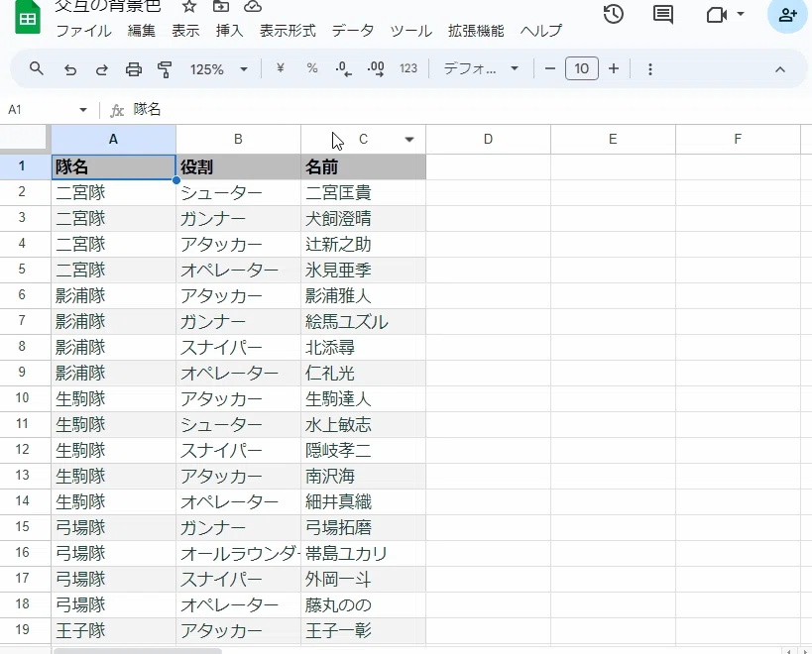Viewport: 812px width, 654px height.
Task: Increase decimal places
Action: click(376, 68)
